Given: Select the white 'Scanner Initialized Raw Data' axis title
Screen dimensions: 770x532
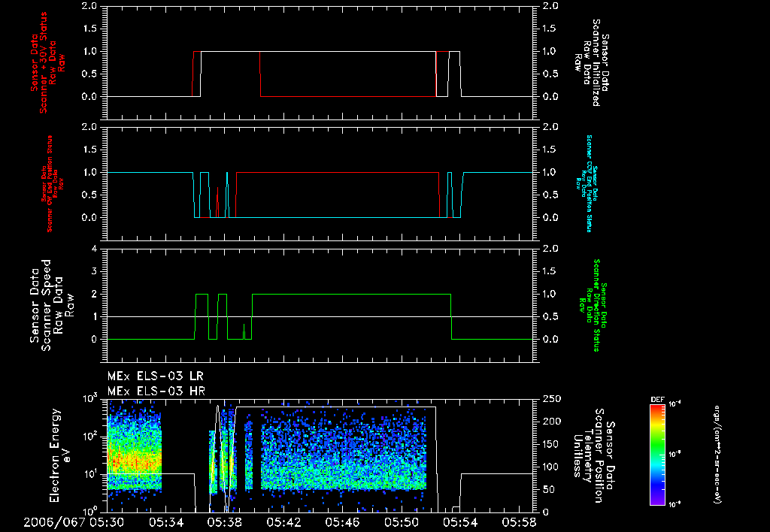Looking at the screenshot, I should 591,63.
